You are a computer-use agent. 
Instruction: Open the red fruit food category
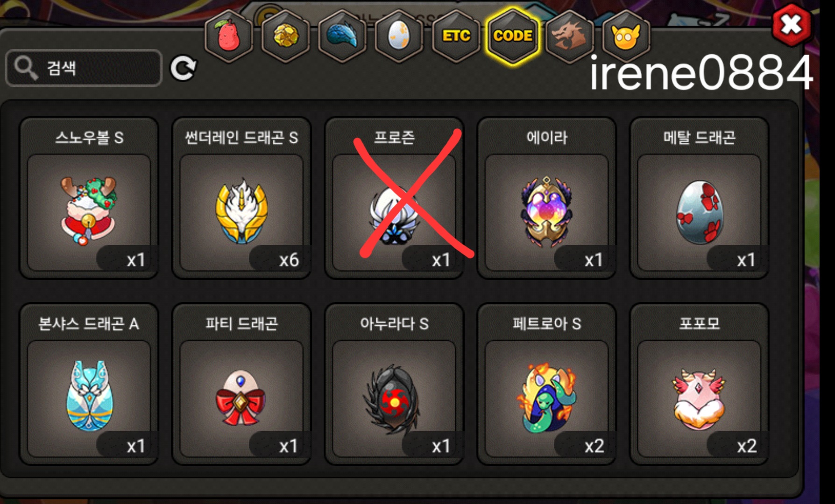(229, 36)
